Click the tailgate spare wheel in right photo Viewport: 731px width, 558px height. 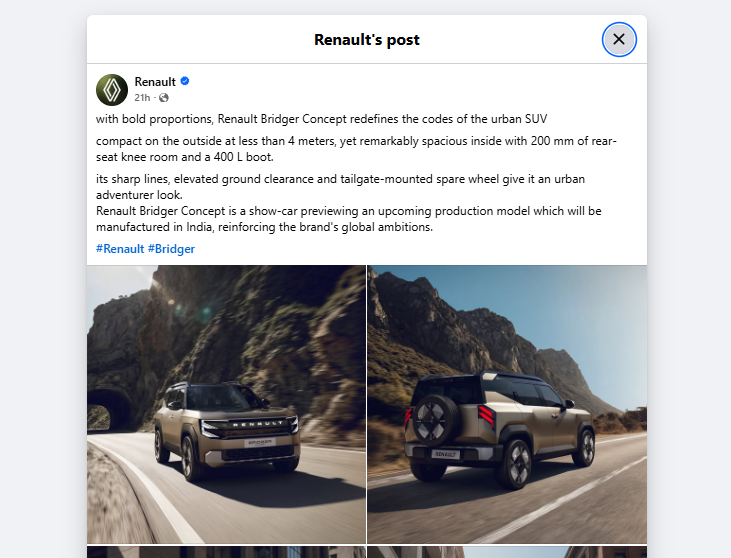click(433, 419)
